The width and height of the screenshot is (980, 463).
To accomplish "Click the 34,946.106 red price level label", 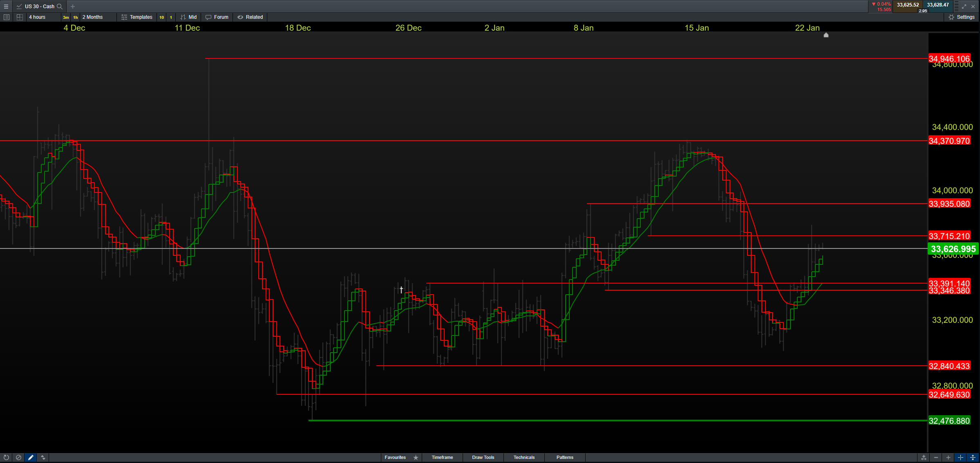I will pos(949,58).
